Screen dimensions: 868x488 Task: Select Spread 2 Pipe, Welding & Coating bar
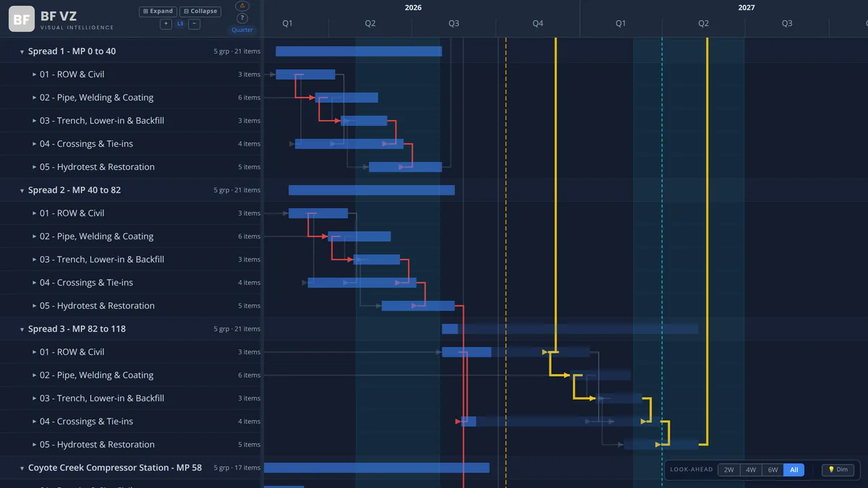(359, 236)
